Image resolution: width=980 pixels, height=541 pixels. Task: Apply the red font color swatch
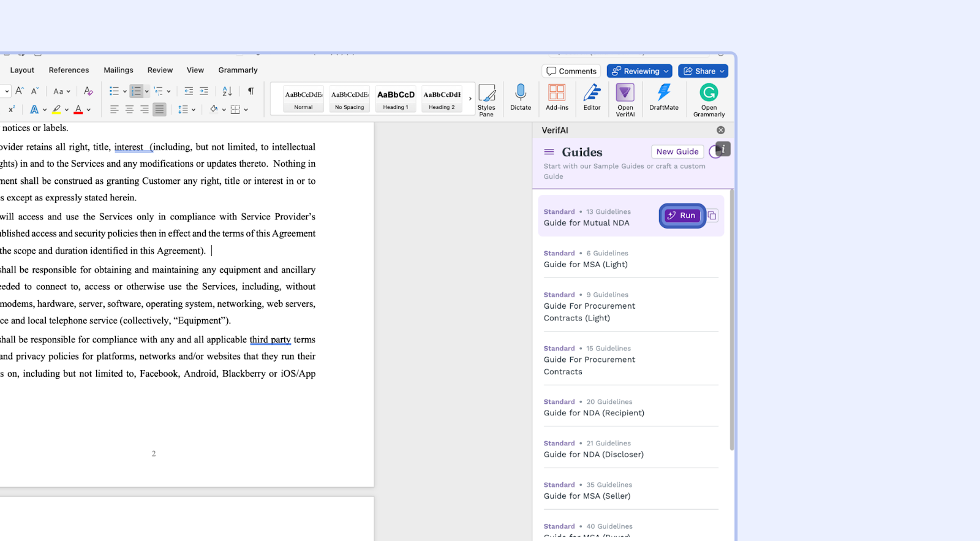click(x=78, y=110)
